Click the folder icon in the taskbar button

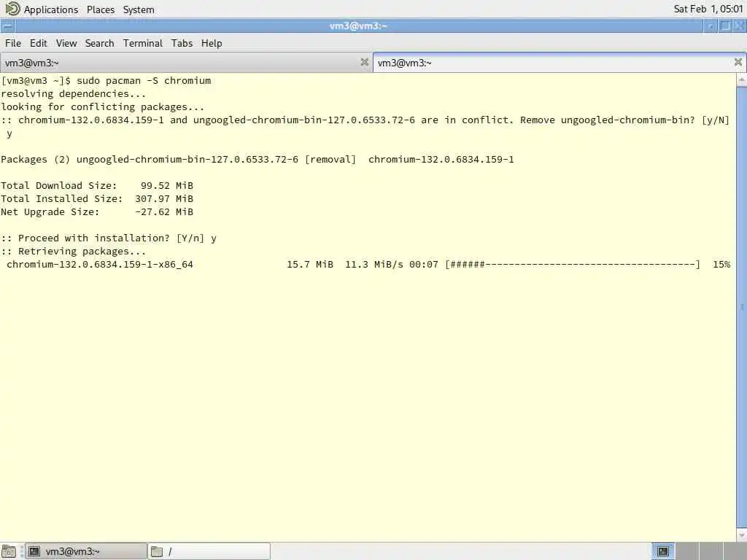(x=157, y=551)
